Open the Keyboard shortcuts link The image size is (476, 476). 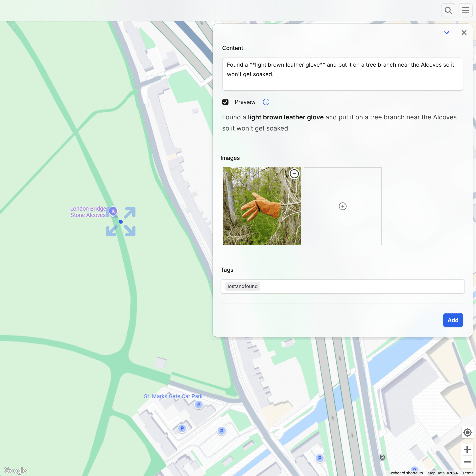pyautogui.click(x=406, y=473)
